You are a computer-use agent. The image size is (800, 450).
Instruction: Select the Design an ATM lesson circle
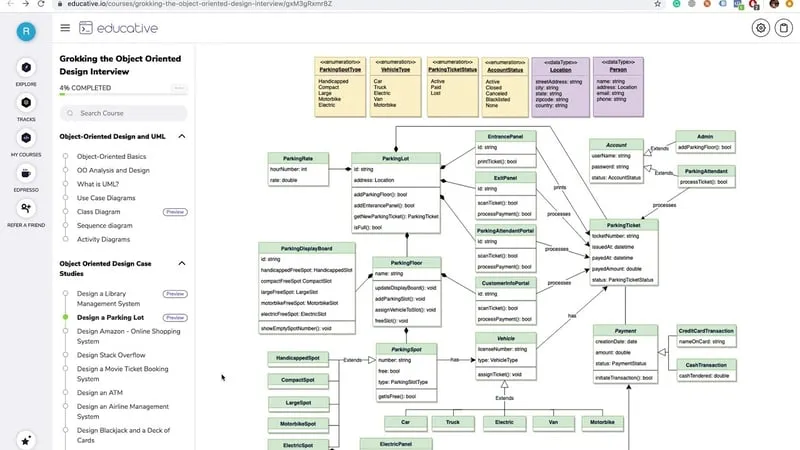65,392
